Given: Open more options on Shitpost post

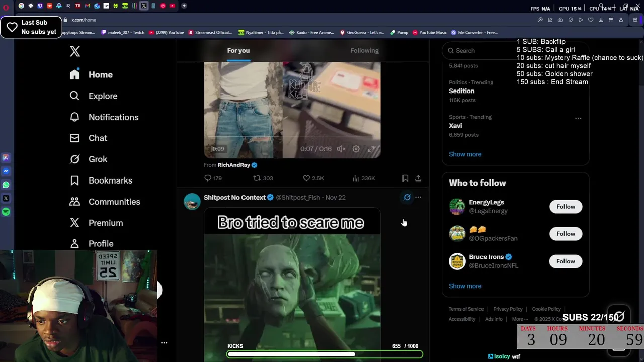Looking at the screenshot, I should [x=418, y=197].
